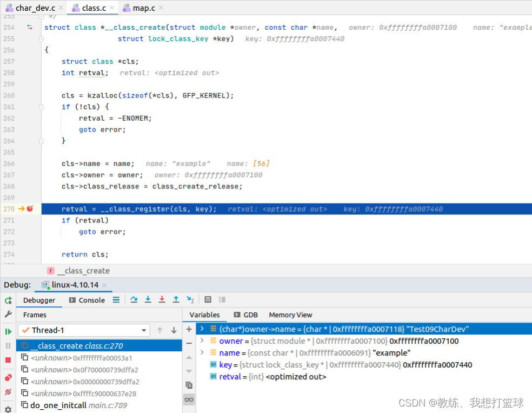Switch to the GDB tab
This screenshot has width=532, height=413.
[x=246, y=315]
